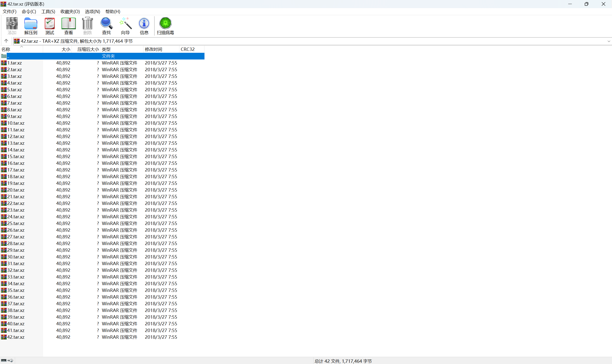Sort by 类型 column header

(122, 49)
